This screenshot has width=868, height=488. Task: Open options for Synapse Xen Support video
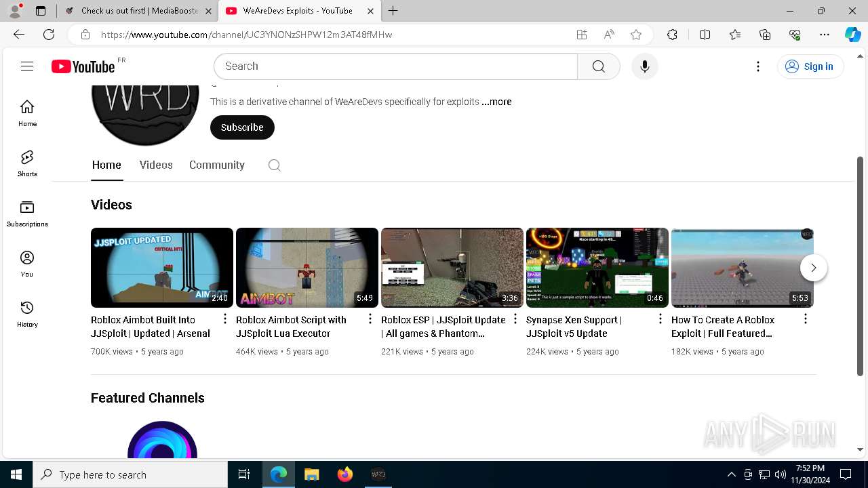click(660, 319)
